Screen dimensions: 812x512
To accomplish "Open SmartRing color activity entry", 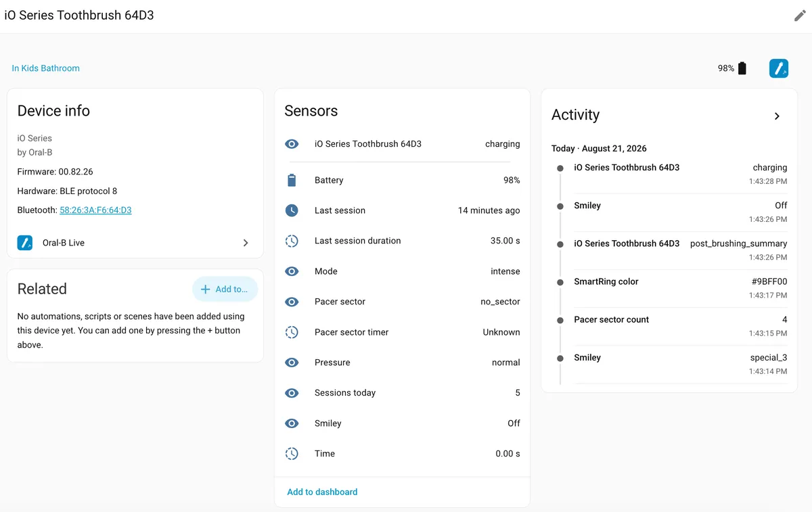I will (x=680, y=287).
